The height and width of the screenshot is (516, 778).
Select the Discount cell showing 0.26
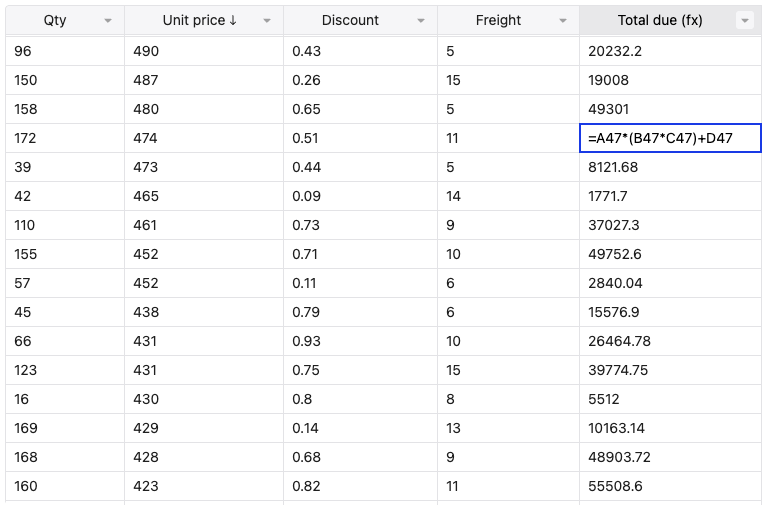pyautogui.click(x=361, y=80)
